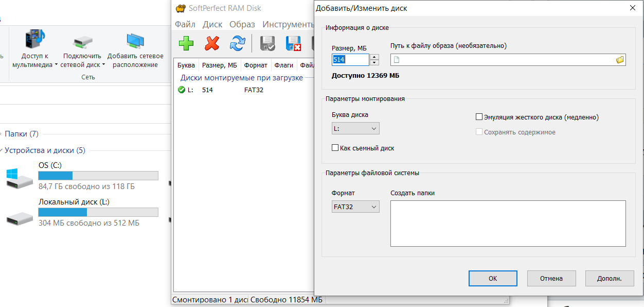The width and height of the screenshot is (644, 307).
Task: Sort by Формат column header
Action: [x=256, y=65]
